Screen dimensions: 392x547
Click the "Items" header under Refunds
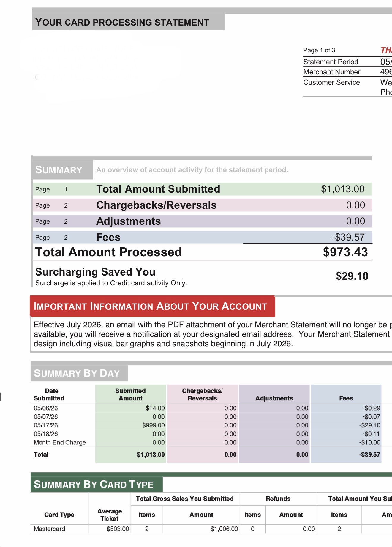252,515
